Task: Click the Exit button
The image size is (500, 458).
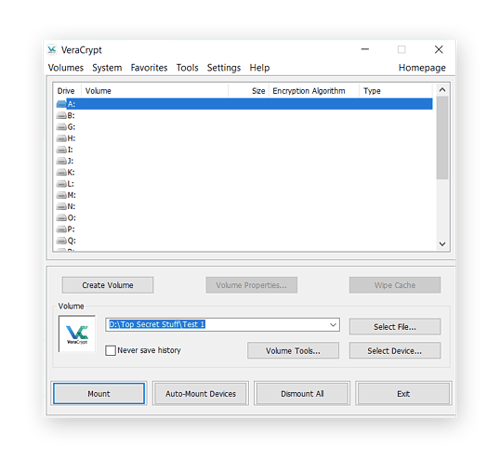Action: (403, 394)
